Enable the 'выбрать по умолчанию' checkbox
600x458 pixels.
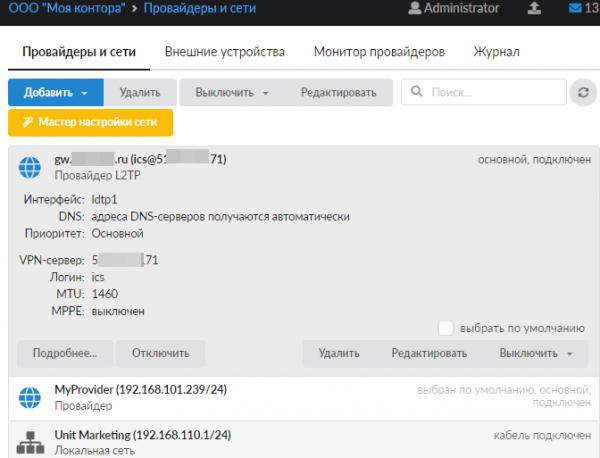pos(446,327)
